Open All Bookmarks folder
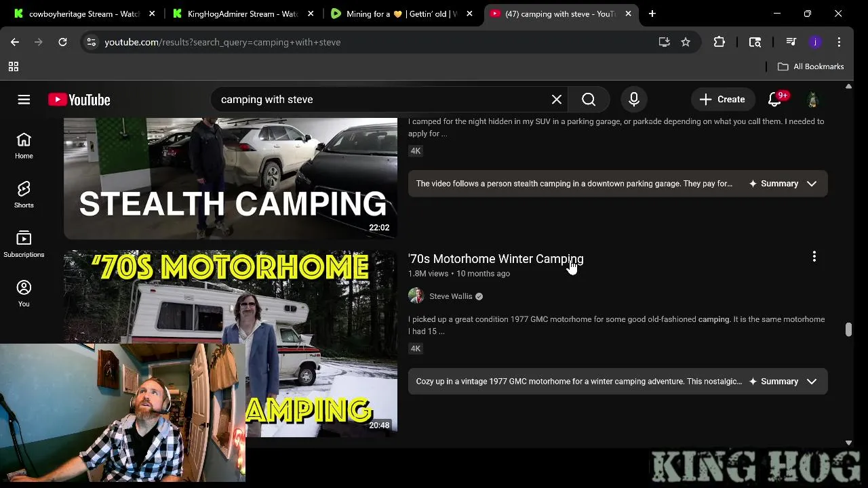Image resolution: width=868 pixels, height=488 pixels. [811, 66]
